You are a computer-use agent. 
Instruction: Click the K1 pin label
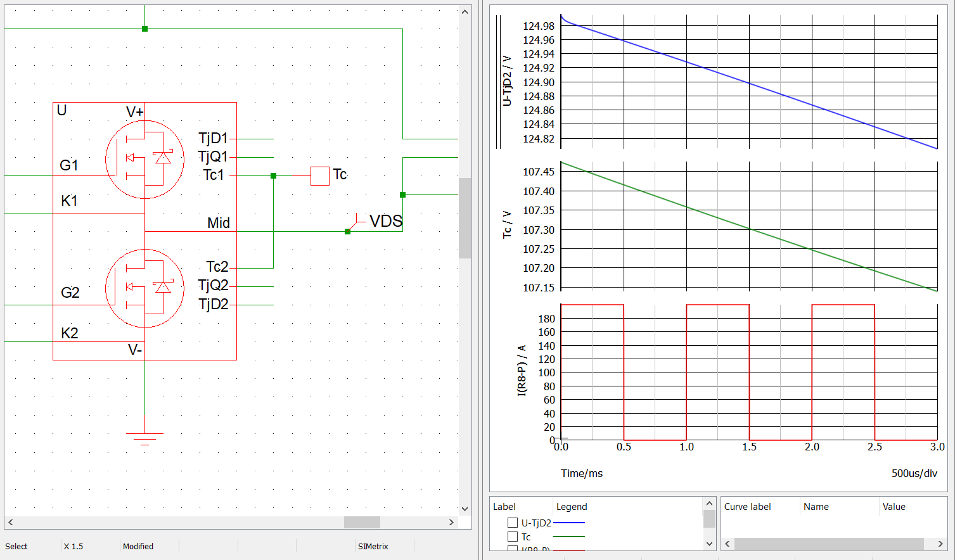point(69,201)
